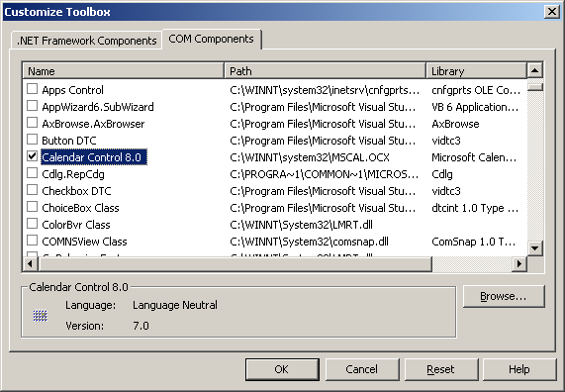Uncheck the Calendar Control 8.0 checkbox
Screen dimensions: 565x392
32,155
